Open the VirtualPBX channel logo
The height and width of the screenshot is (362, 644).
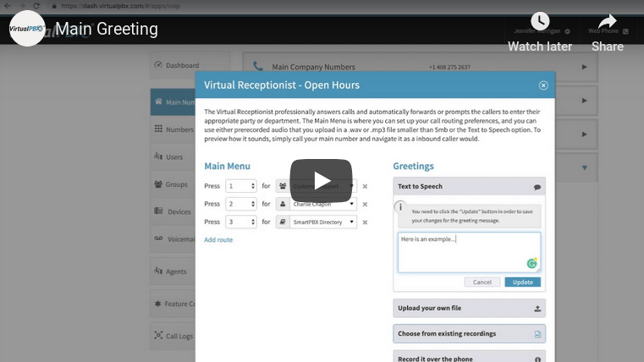[x=27, y=28]
